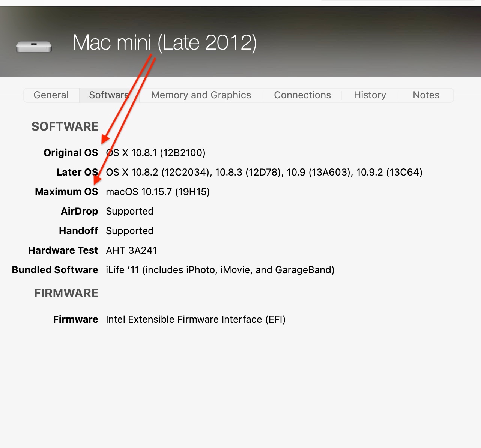Select the Maximum OS value macOS 10.15.7
Viewport: 481px width, 448px height.
158,192
